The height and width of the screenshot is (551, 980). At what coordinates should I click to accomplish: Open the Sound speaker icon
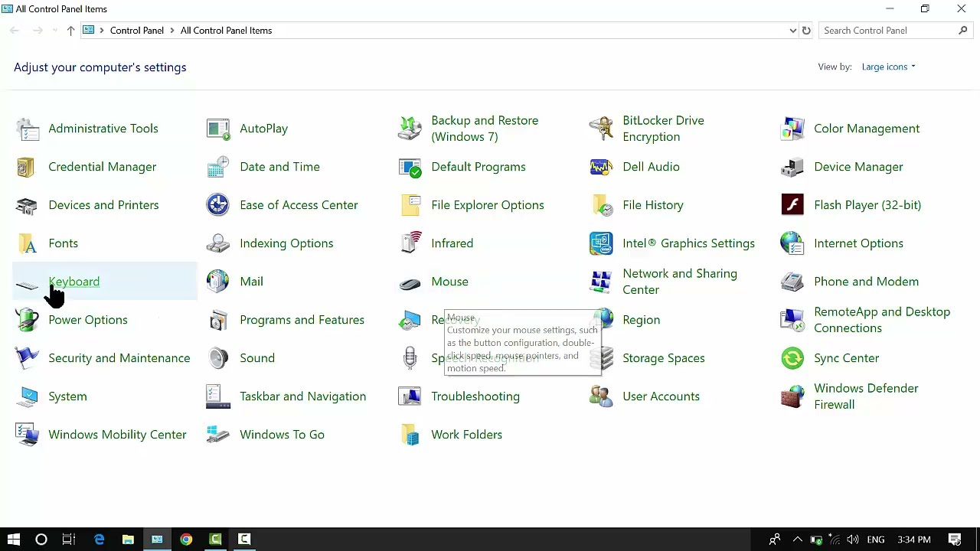point(218,358)
